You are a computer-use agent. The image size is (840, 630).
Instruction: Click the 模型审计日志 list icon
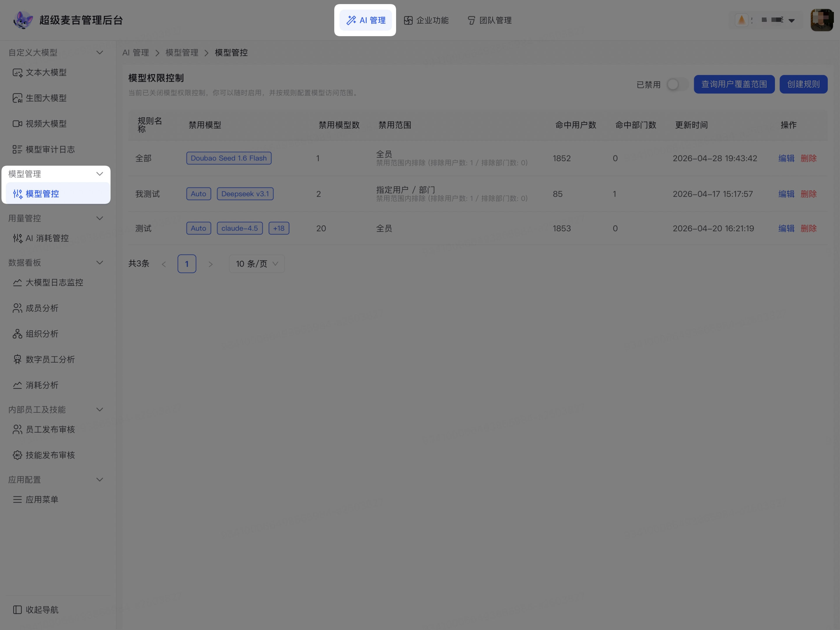tap(17, 150)
